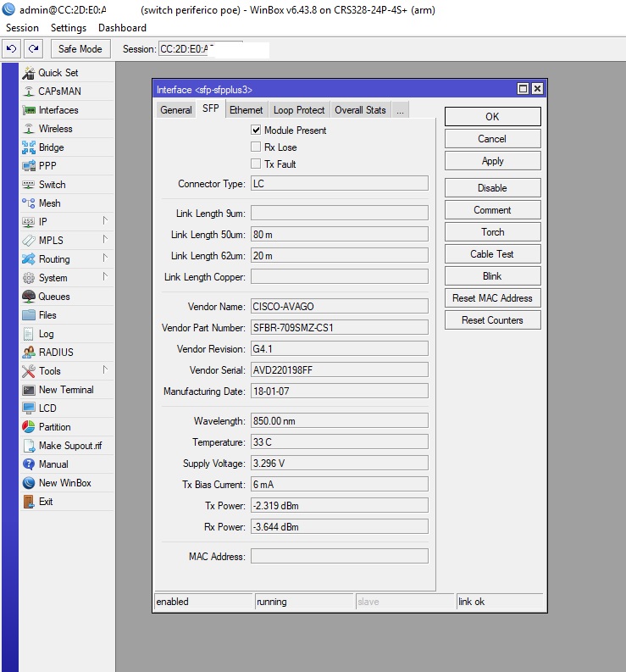Image resolution: width=626 pixels, height=672 pixels.
Task: Launch New Terminal
Action: [x=66, y=390]
